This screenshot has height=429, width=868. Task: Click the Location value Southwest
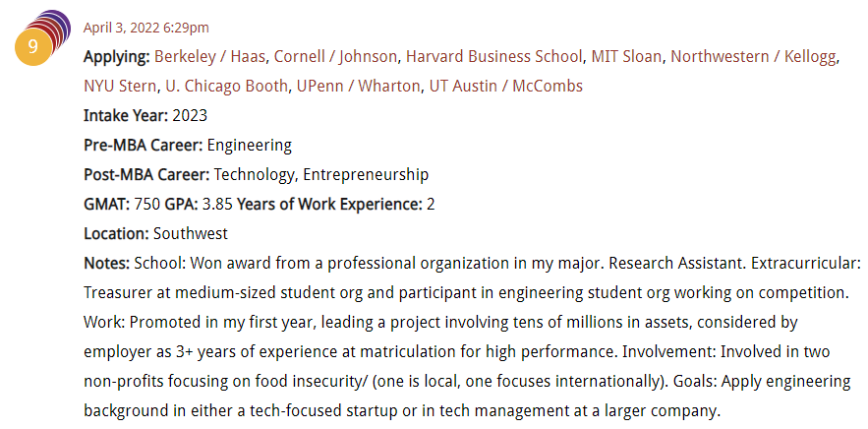pos(191,233)
